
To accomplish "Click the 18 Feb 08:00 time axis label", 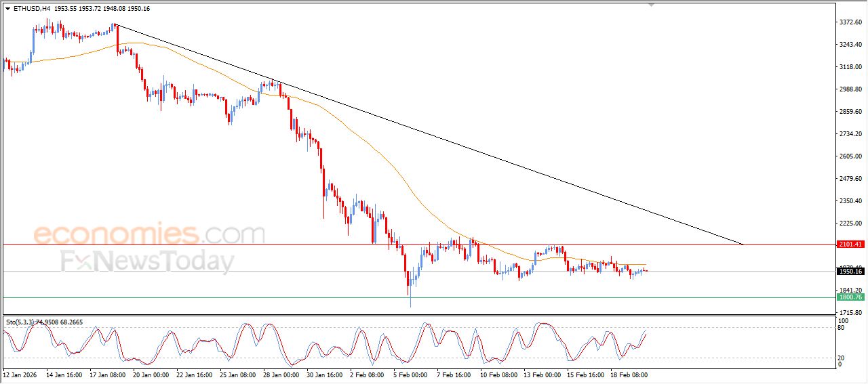I will (x=630, y=374).
